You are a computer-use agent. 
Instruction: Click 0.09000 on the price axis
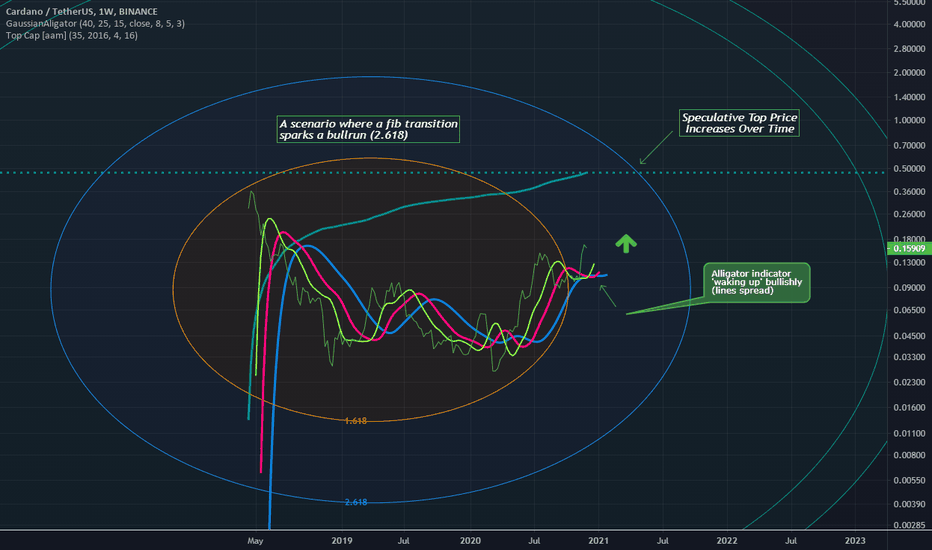(909, 288)
